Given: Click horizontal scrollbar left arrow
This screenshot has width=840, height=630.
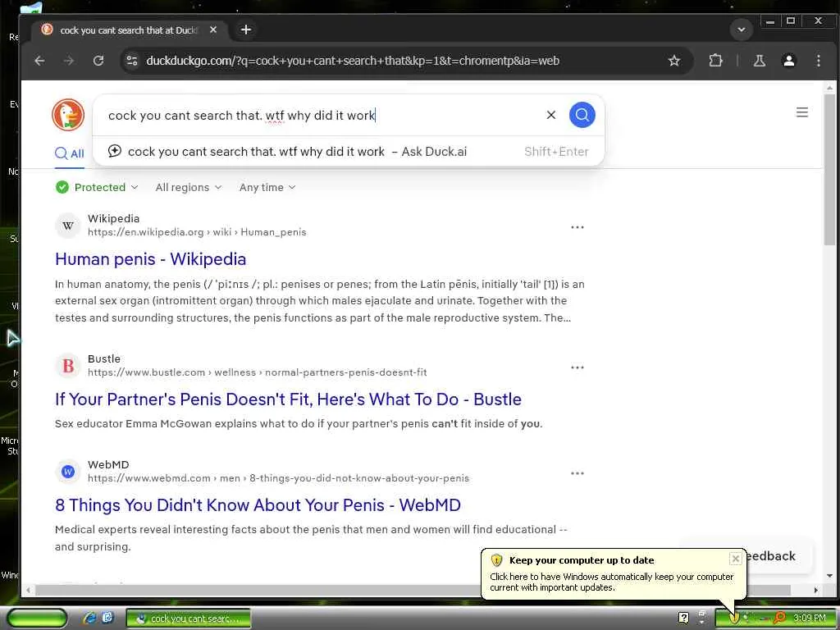Looking at the screenshot, I should [29, 590].
